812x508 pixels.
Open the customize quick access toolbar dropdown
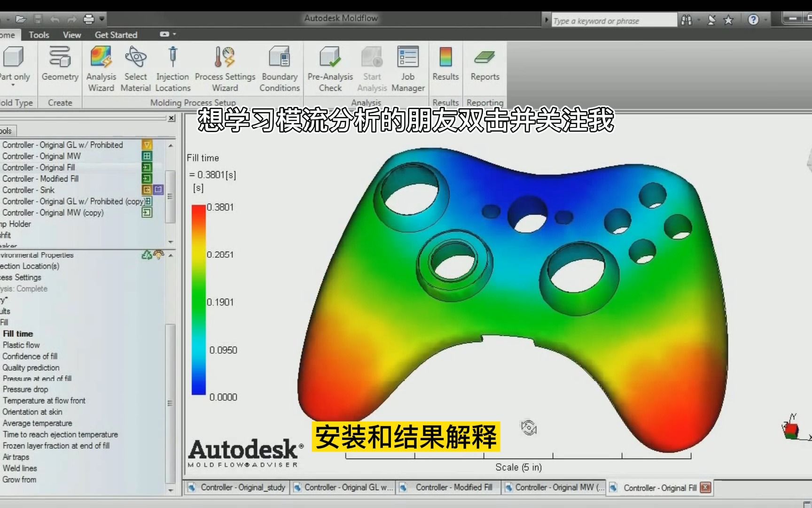pyautogui.click(x=101, y=19)
